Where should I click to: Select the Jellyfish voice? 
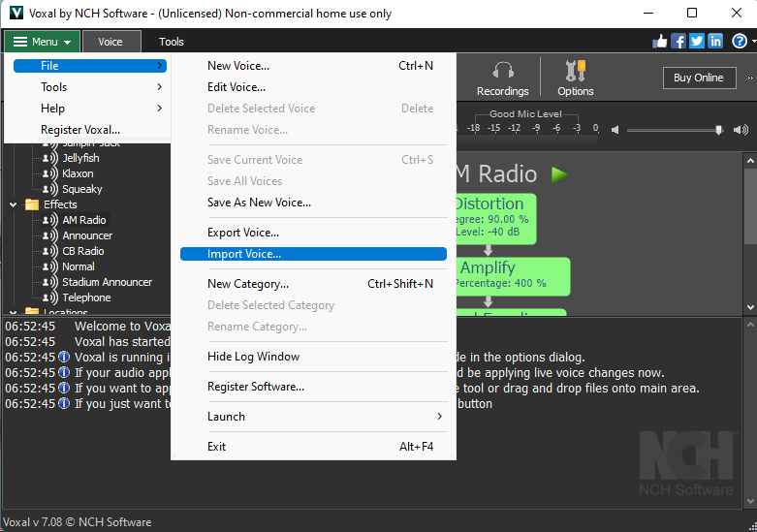pos(80,158)
